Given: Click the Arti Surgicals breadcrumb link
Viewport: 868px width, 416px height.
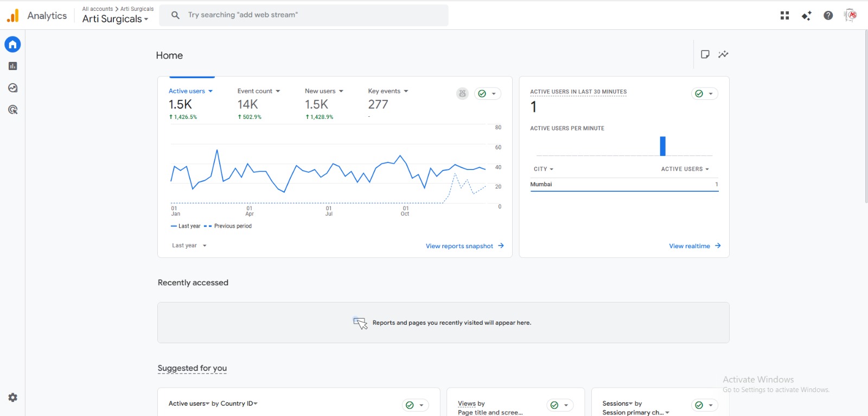Looking at the screenshot, I should pyautogui.click(x=137, y=9).
